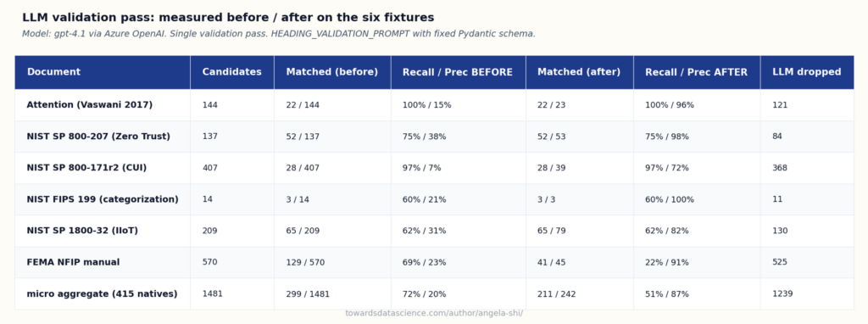This screenshot has width=868, height=324.
Task: Select the NIST SP 800-171r2 (CUI) row
Action: 434,168
